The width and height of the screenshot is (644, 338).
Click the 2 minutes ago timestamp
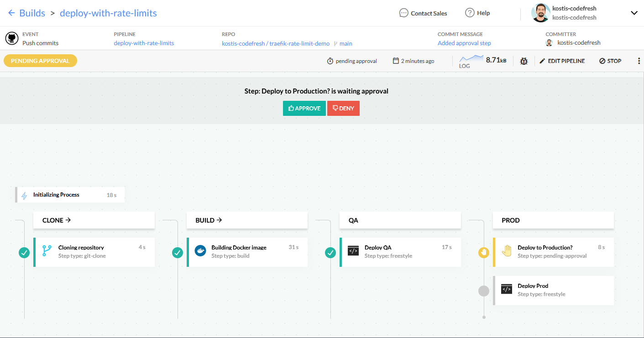(418, 61)
